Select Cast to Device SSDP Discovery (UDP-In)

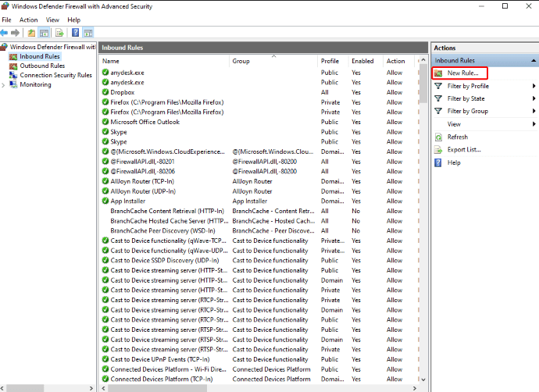(x=165, y=260)
